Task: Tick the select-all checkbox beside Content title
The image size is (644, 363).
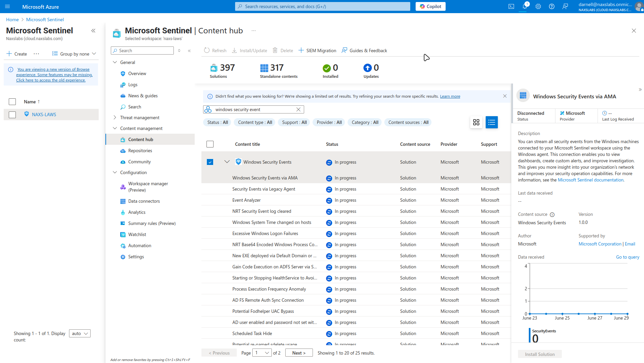Action: click(210, 144)
